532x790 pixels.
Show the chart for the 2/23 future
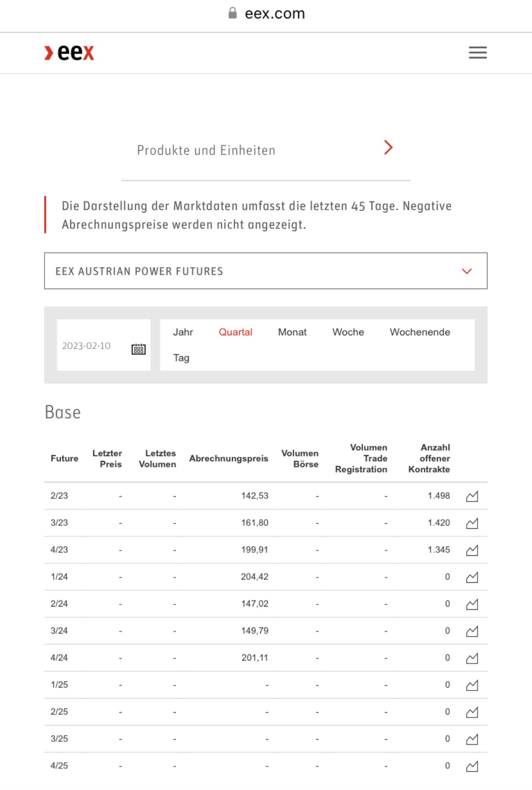(472, 496)
